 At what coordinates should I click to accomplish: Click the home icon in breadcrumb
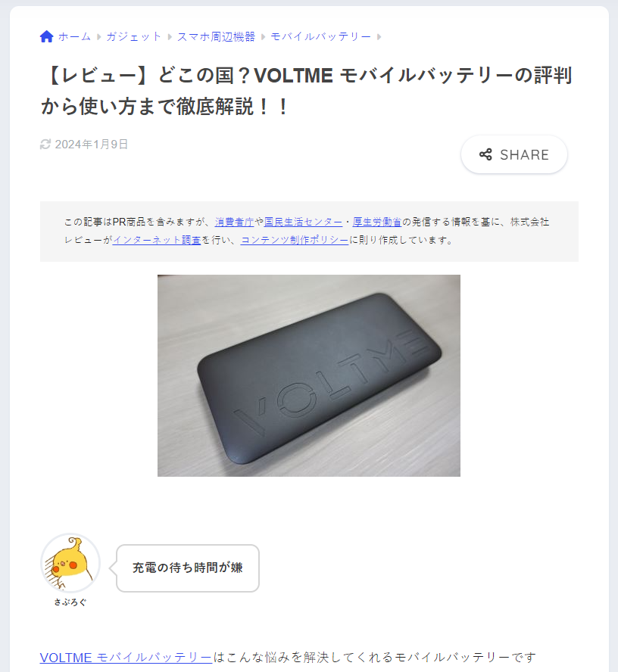[46, 36]
